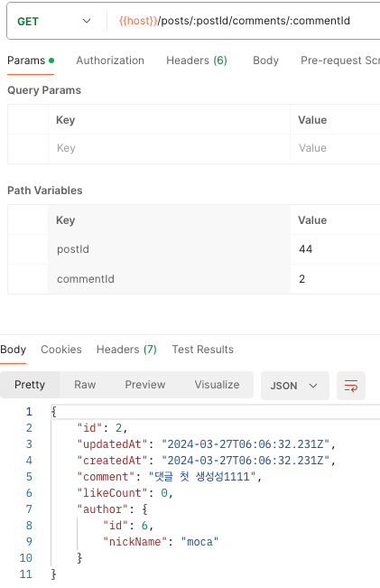Click the empty query param Key field
This screenshot has height=588, width=380.
pyautogui.click(x=169, y=148)
